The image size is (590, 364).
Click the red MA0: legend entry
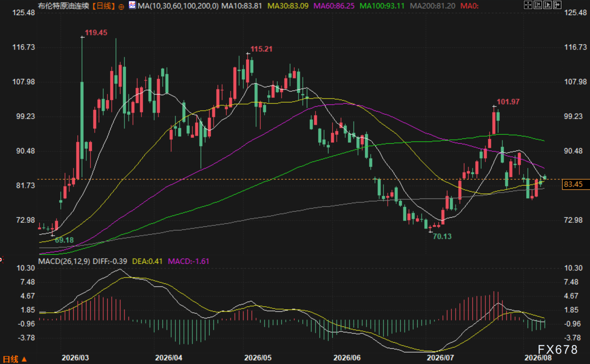pos(469,6)
